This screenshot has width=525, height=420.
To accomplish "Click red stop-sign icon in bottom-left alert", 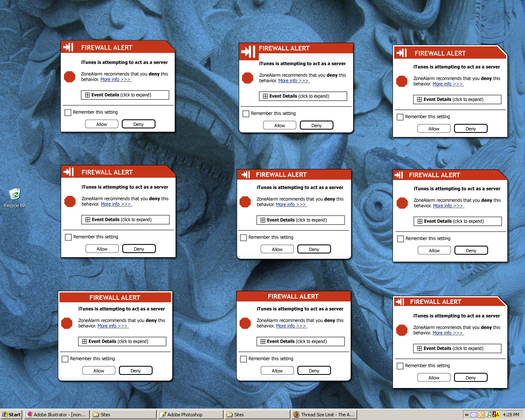I will (x=67, y=323).
